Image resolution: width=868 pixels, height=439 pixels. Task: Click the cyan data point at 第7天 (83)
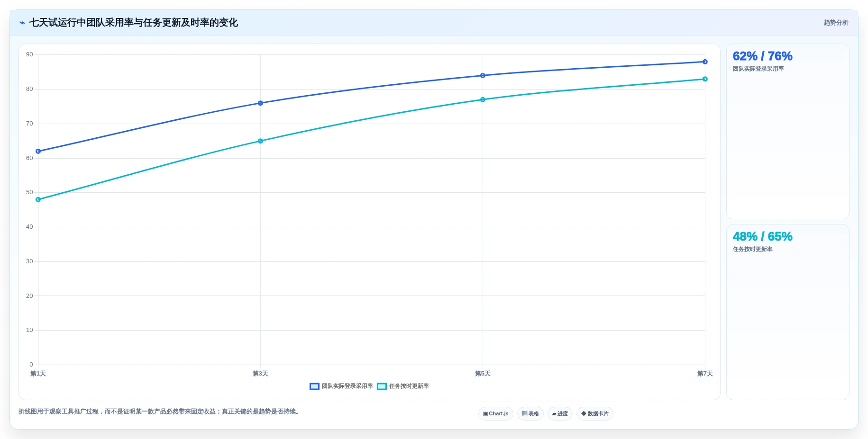(x=705, y=79)
